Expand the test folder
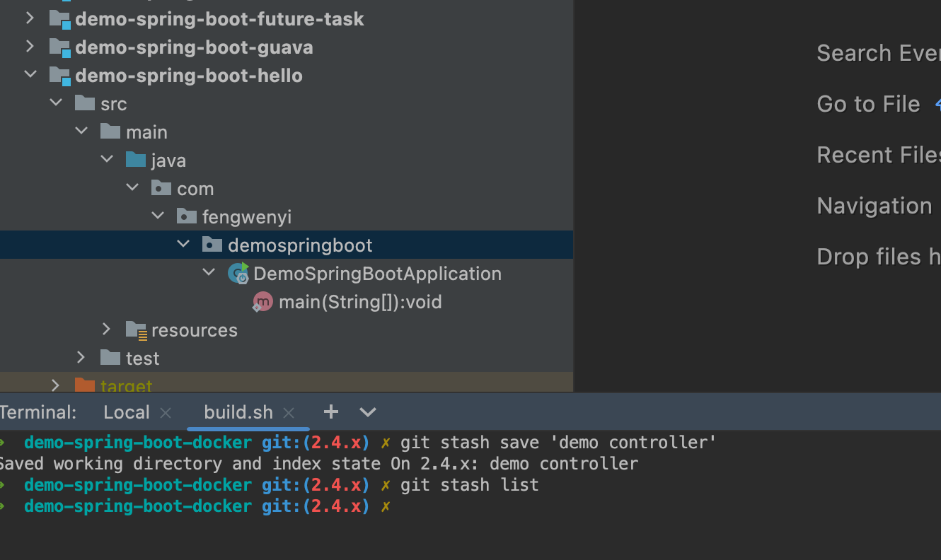The width and height of the screenshot is (941, 560). coord(81,358)
